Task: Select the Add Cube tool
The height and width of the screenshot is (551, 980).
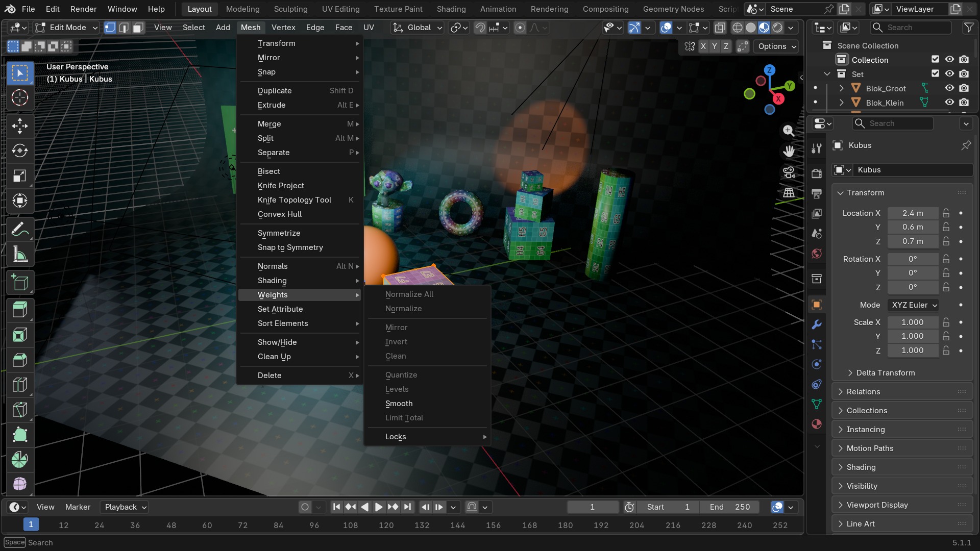Action: click(x=20, y=282)
